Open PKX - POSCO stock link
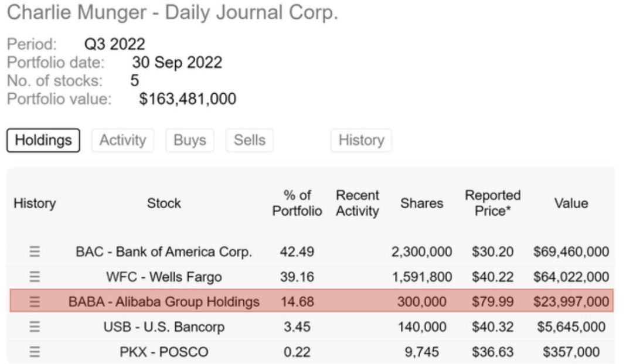The width and height of the screenshot is (633, 364). pos(164,352)
